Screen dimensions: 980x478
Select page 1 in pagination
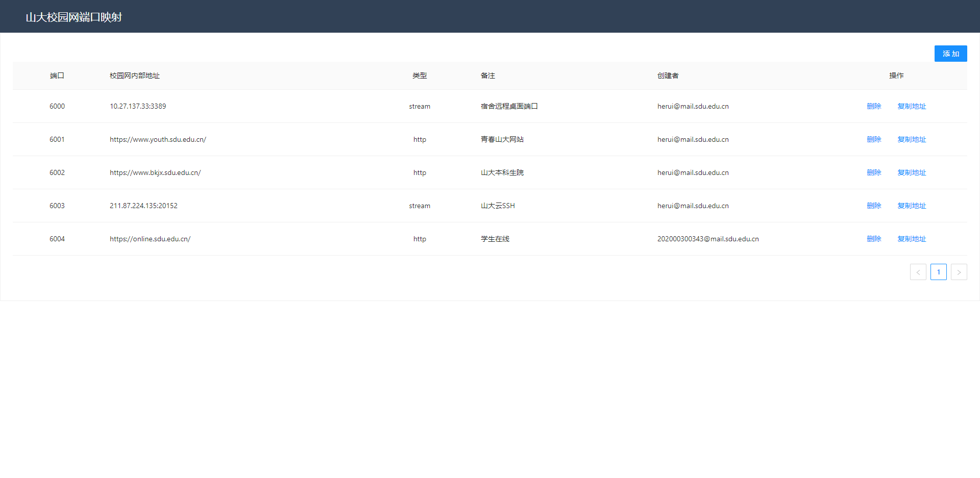pos(938,272)
